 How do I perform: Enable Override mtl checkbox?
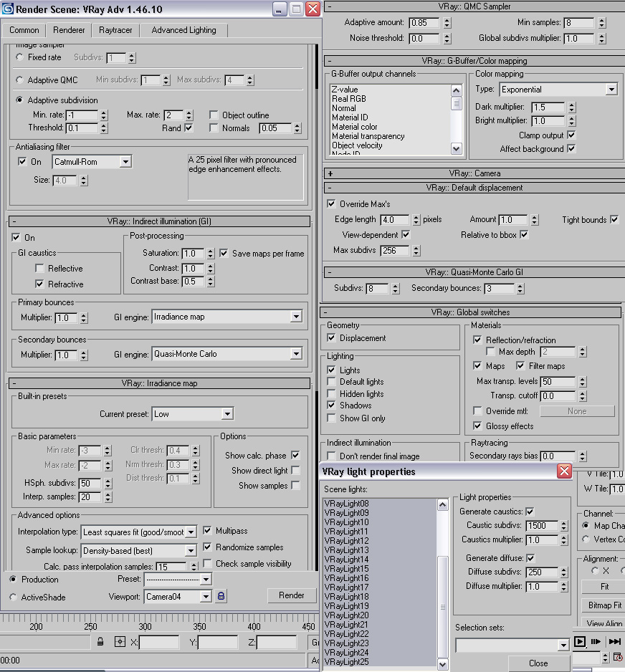477,411
